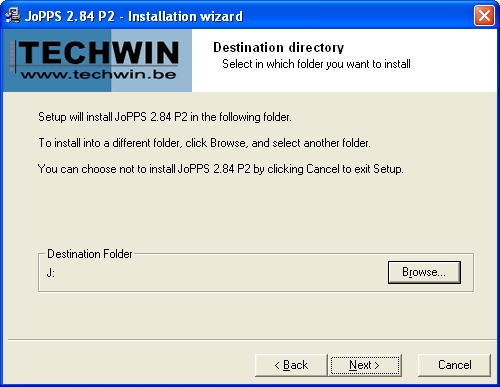The width and height of the screenshot is (500, 387).
Task: Close the installation wizard window
Action: pyautogui.click(x=484, y=15)
